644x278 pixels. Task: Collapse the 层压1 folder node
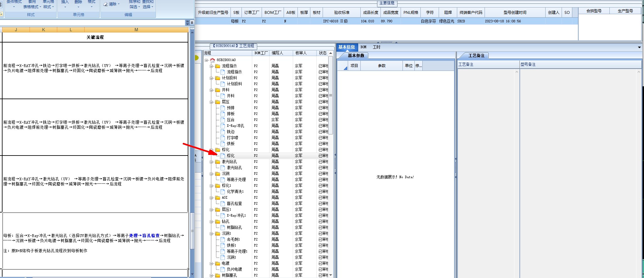point(212,209)
